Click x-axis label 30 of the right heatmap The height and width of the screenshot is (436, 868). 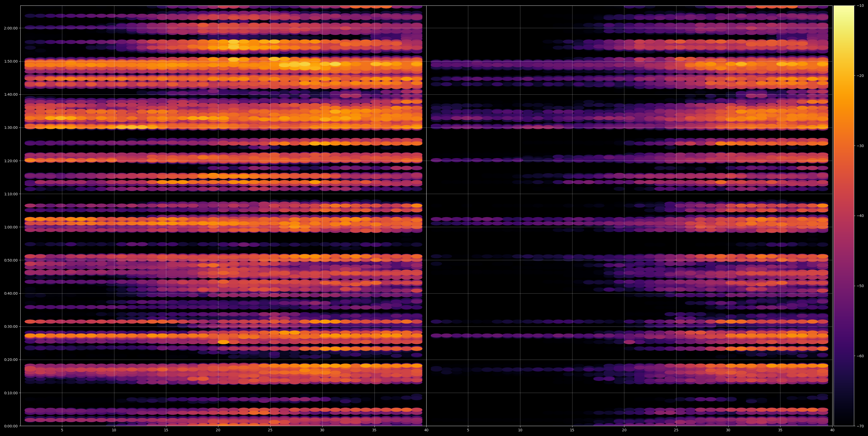point(728,430)
